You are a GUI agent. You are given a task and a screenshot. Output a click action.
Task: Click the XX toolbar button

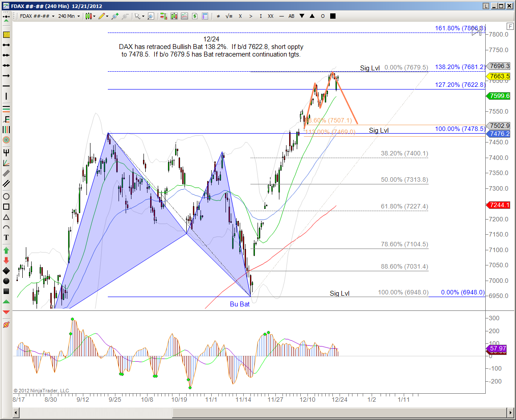[270, 16]
